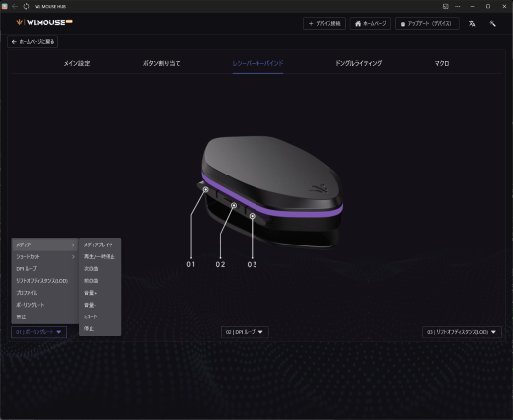The image size is (513, 420).
Task: Open the 02 | DPI ループ dropdown
Action: pyautogui.click(x=245, y=332)
